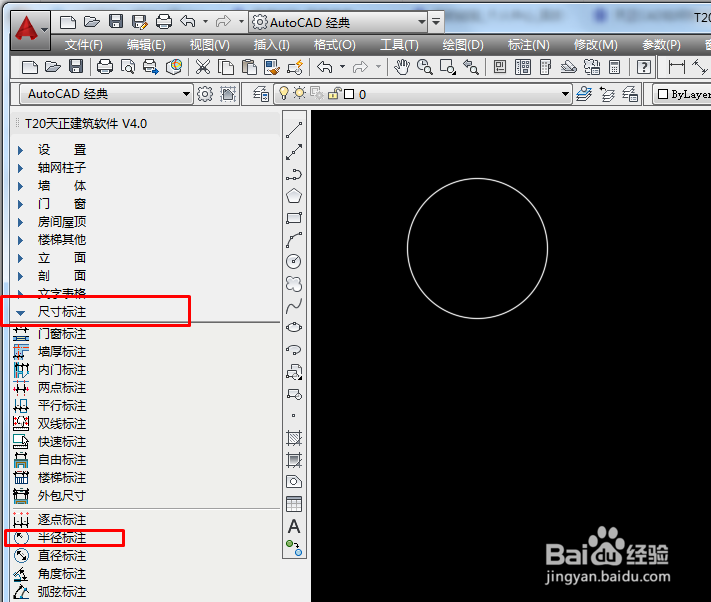
Task: Select the Construction Line tool
Action: pos(294,152)
